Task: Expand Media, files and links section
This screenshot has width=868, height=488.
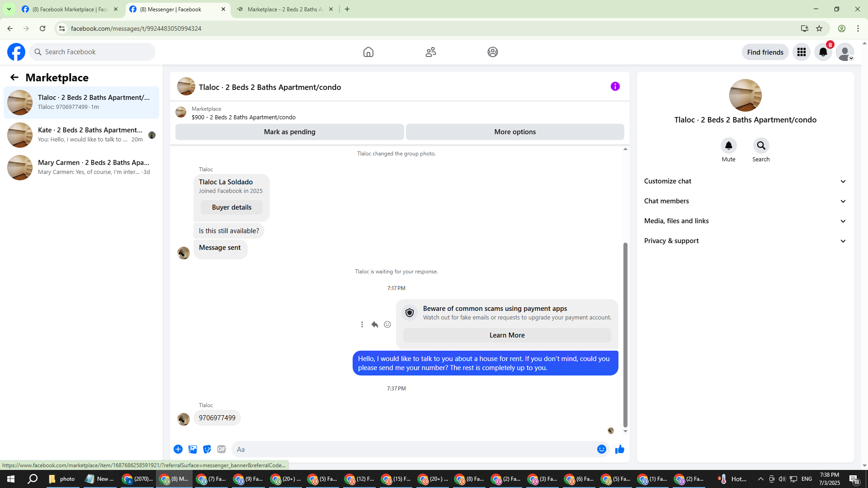Action: pos(745,221)
